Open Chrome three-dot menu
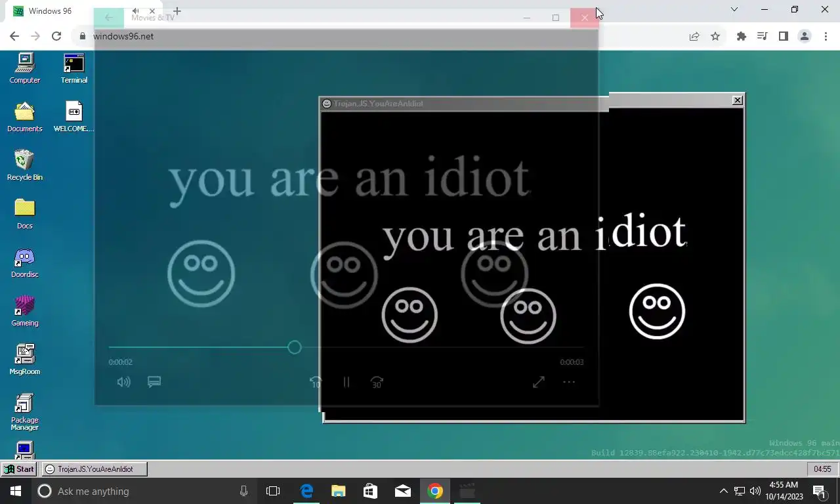This screenshot has width=840, height=504. click(x=826, y=36)
